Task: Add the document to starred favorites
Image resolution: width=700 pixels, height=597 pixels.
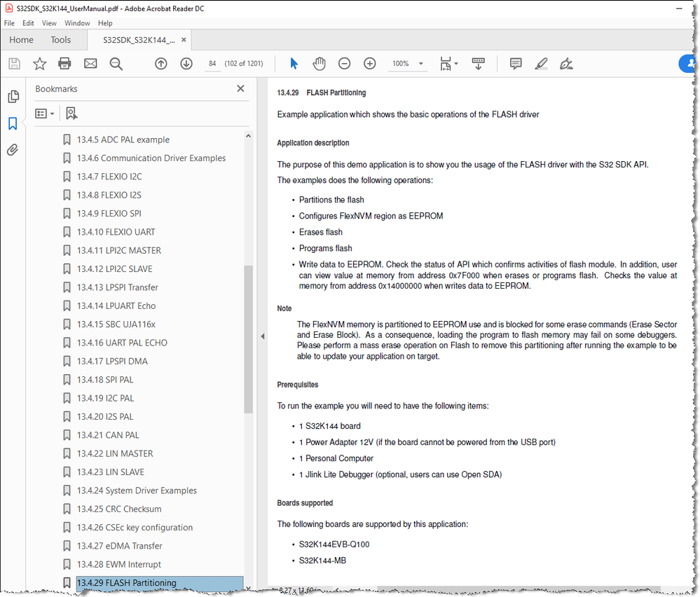Action: 40,64
